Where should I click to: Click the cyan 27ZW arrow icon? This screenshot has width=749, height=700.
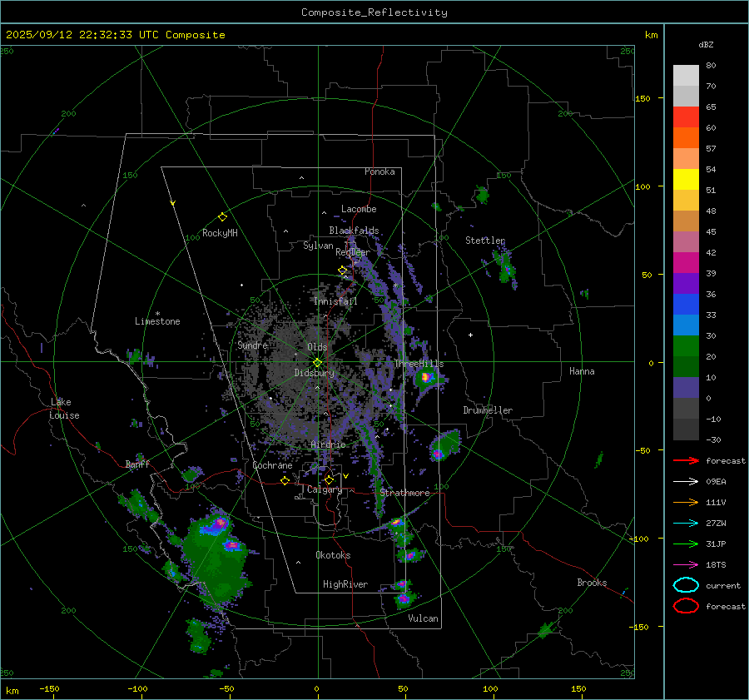[x=686, y=524]
